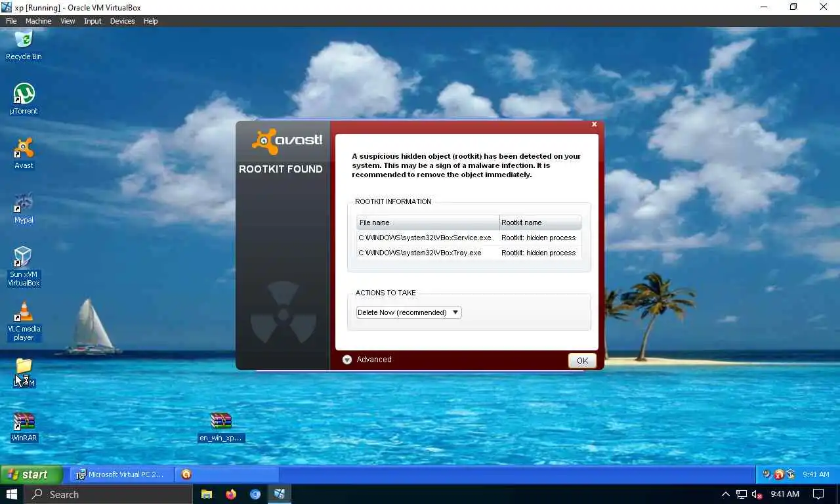Restore the VirtualBox window

coord(793,7)
